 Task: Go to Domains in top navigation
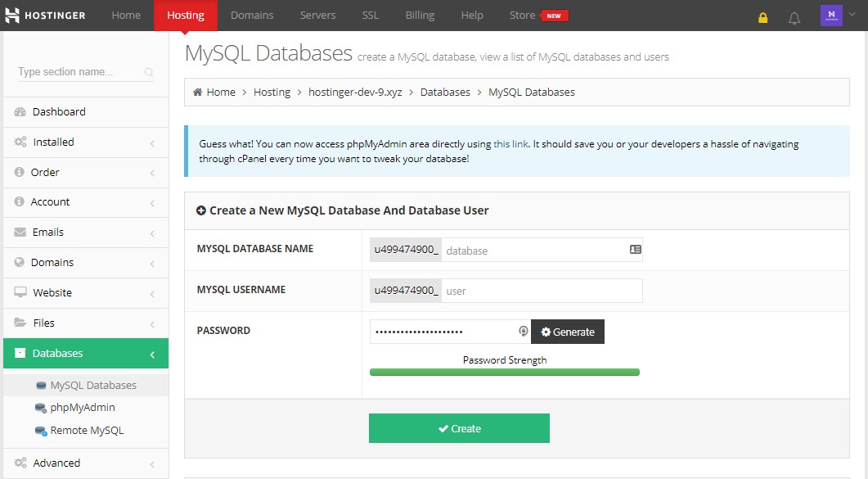[252, 15]
